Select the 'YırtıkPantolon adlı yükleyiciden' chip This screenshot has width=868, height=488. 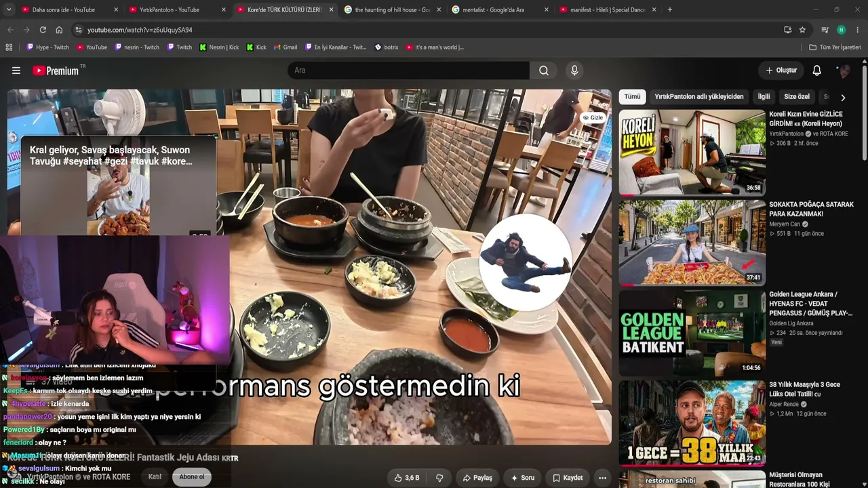pos(699,97)
